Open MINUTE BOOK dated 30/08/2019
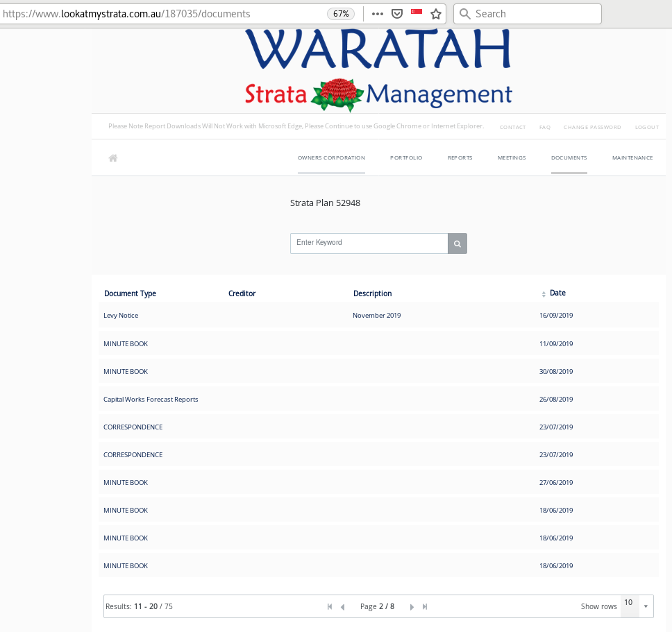Image resolution: width=672 pixels, height=632 pixels. 378,371
